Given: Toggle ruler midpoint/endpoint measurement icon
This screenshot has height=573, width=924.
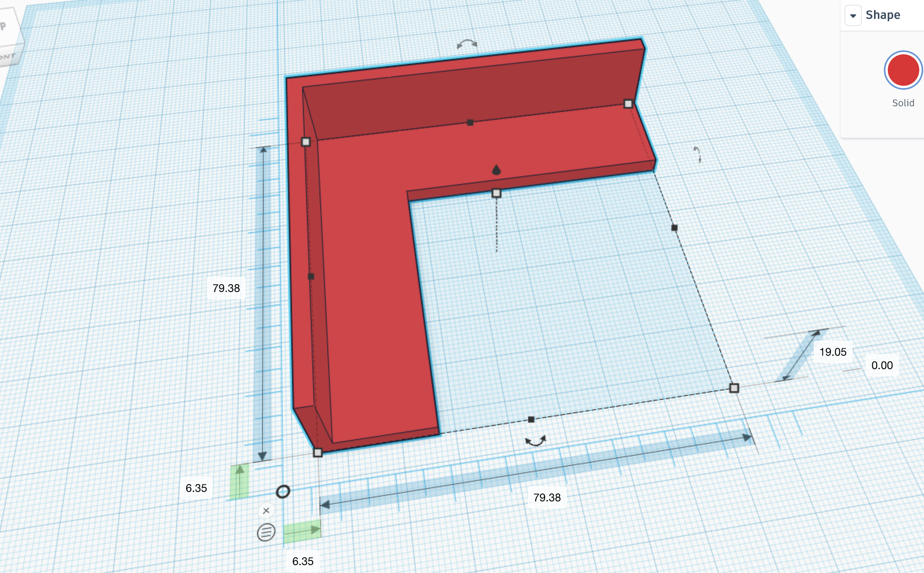Looking at the screenshot, I should (x=266, y=532).
